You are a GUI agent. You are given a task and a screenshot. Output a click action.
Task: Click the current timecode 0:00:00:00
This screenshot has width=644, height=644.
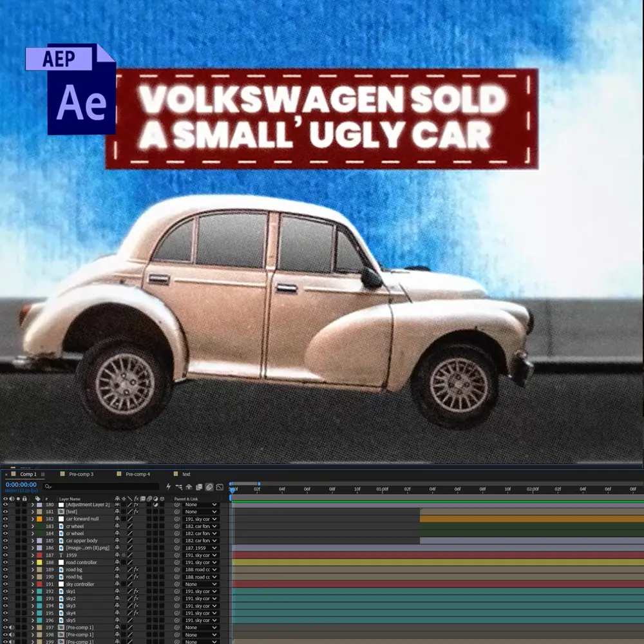tap(21, 485)
